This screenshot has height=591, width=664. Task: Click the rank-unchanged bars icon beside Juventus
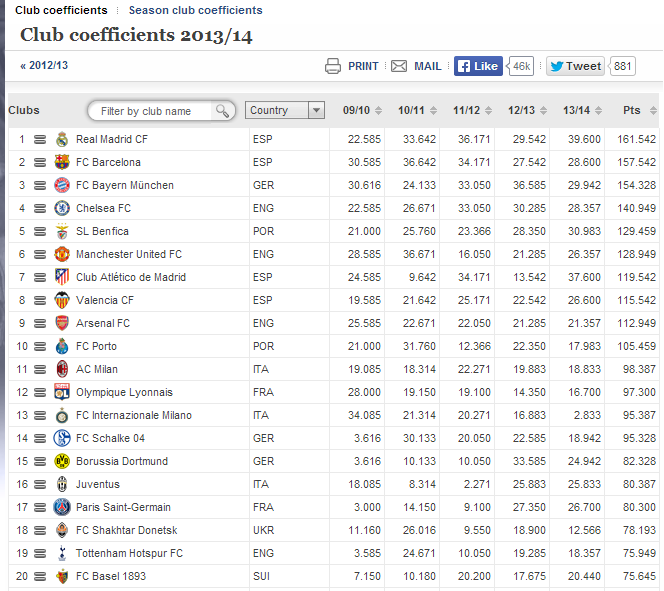coord(40,484)
